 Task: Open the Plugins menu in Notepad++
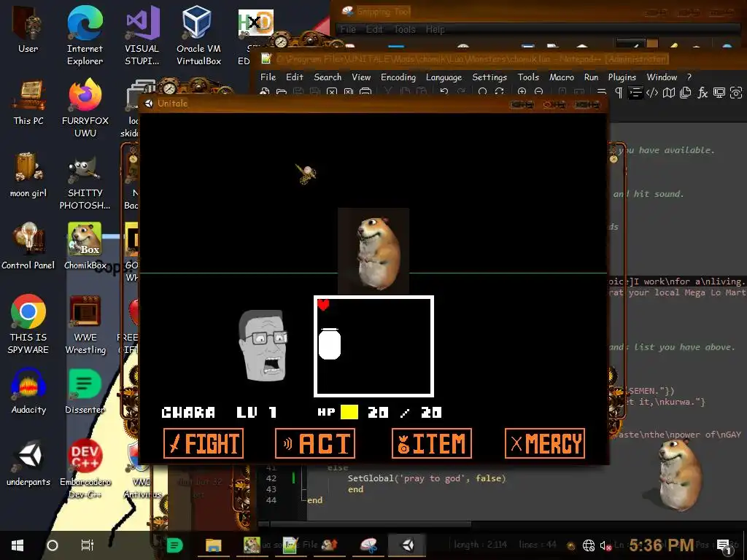click(x=622, y=77)
